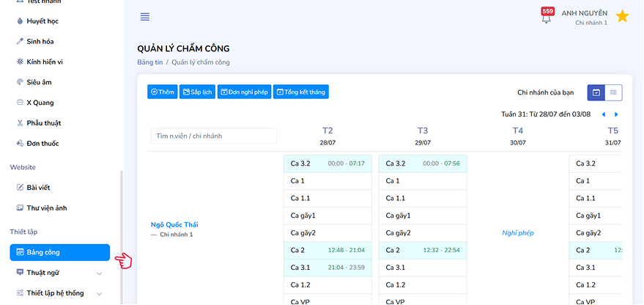Click the hamburger menu icon

tap(145, 17)
